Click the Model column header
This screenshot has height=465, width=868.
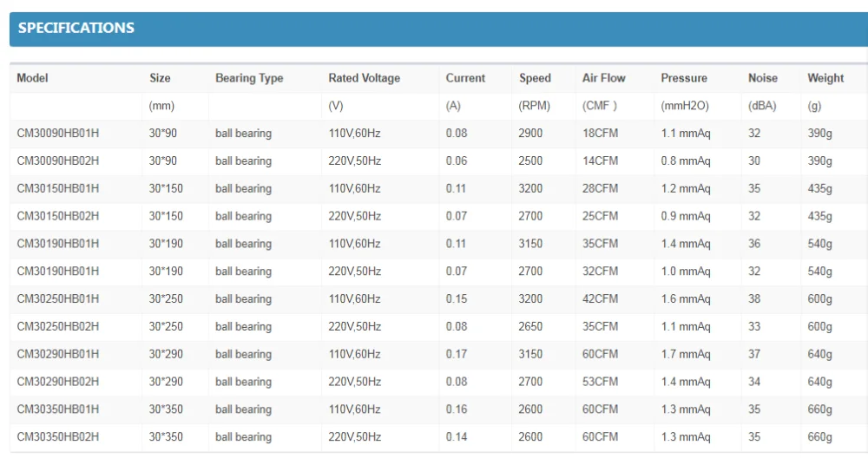point(33,78)
